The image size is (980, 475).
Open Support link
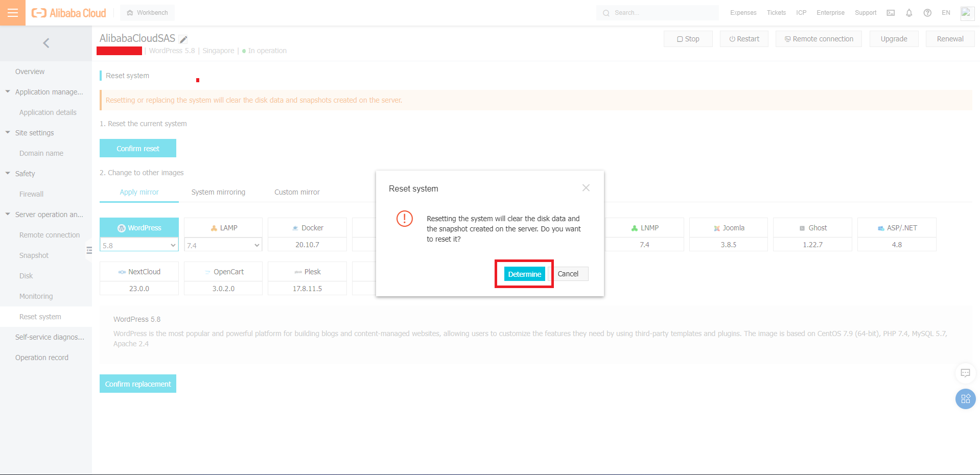click(x=866, y=13)
